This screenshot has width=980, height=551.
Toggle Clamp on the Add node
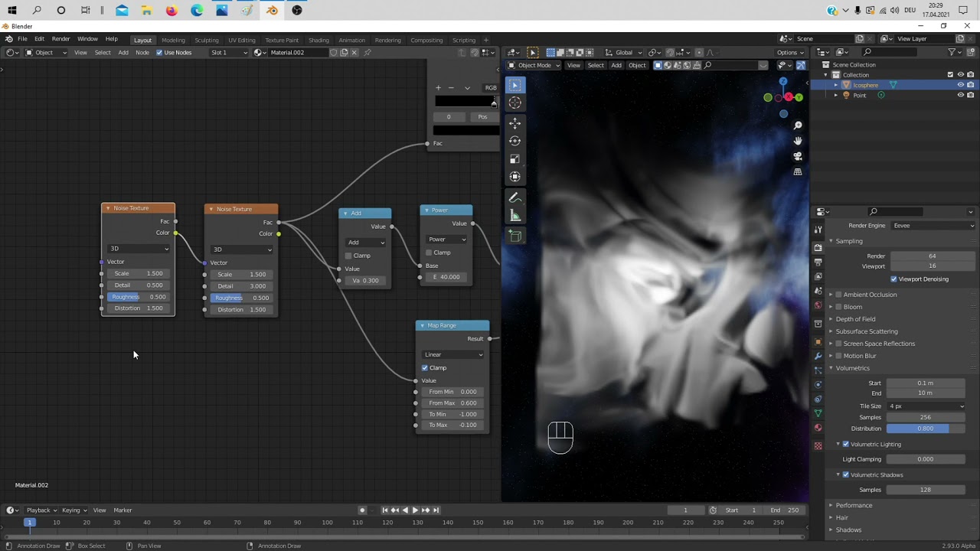coord(348,256)
